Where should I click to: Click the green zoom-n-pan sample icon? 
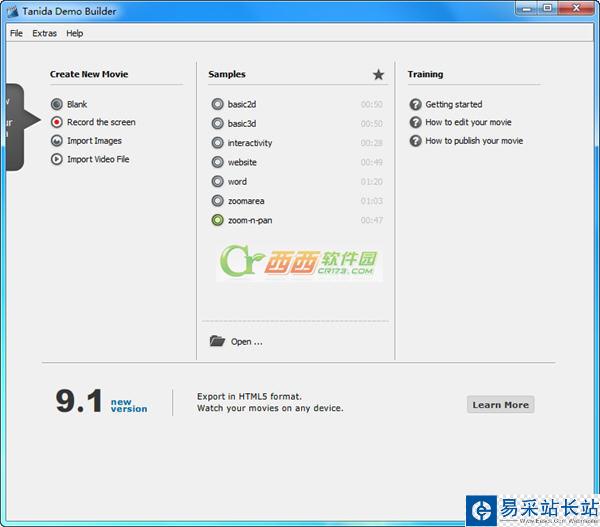pyautogui.click(x=217, y=220)
